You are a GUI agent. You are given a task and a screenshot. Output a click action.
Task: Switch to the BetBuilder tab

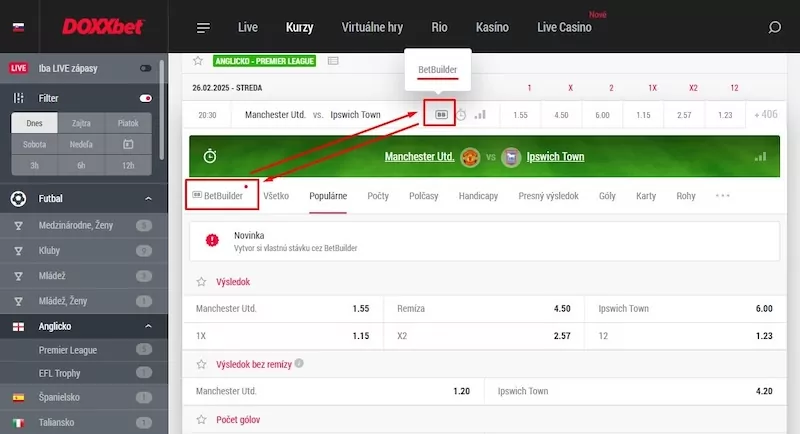[x=218, y=195]
